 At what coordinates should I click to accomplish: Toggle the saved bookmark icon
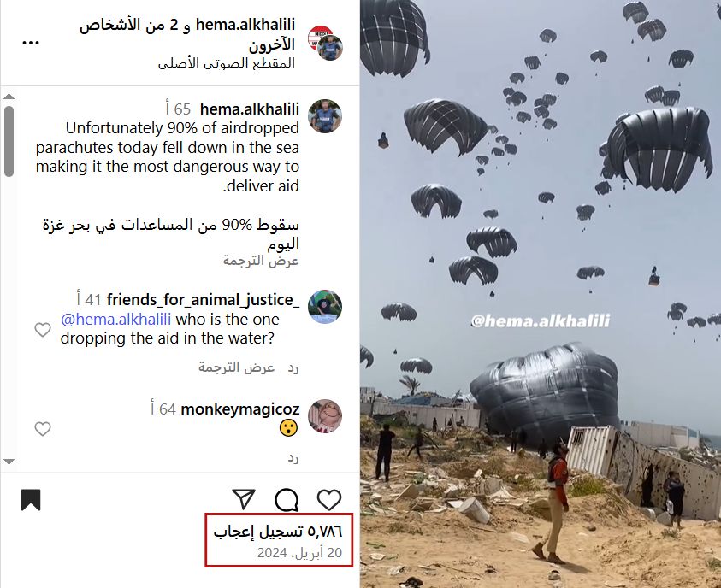point(31,500)
